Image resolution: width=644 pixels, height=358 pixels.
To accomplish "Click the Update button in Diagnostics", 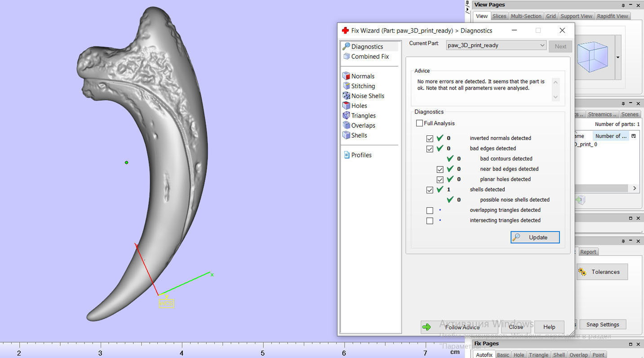I will tap(535, 237).
